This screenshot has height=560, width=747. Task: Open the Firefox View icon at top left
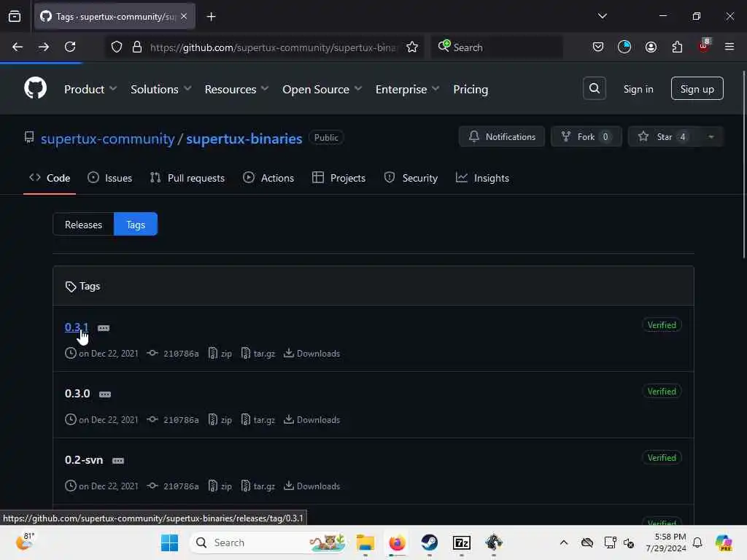coord(15,16)
